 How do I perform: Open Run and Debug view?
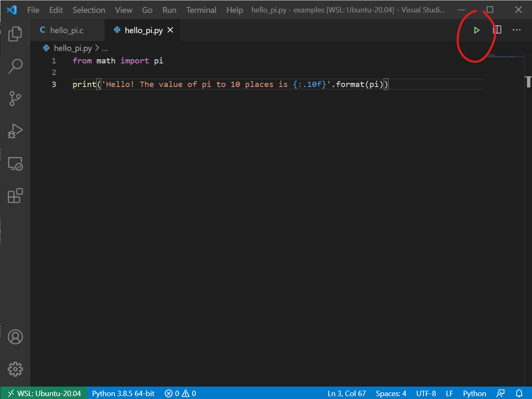pyautogui.click(x=15, y=131)
